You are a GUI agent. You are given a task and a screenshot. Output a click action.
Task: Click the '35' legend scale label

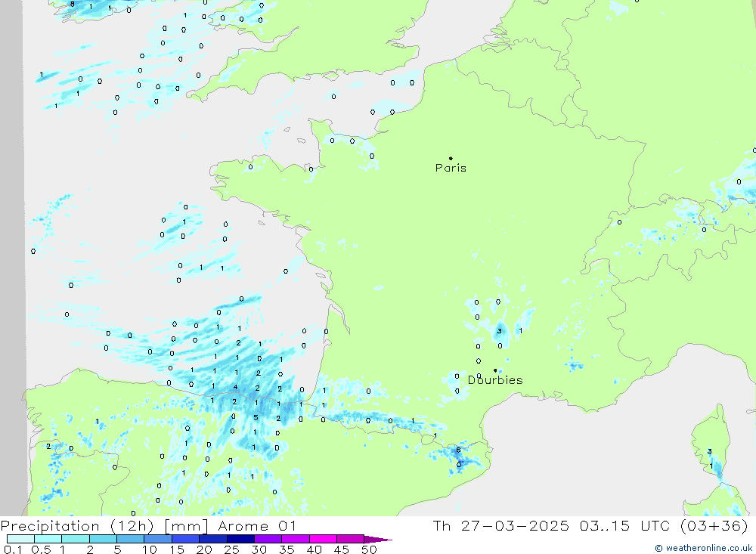pos(287,549)
